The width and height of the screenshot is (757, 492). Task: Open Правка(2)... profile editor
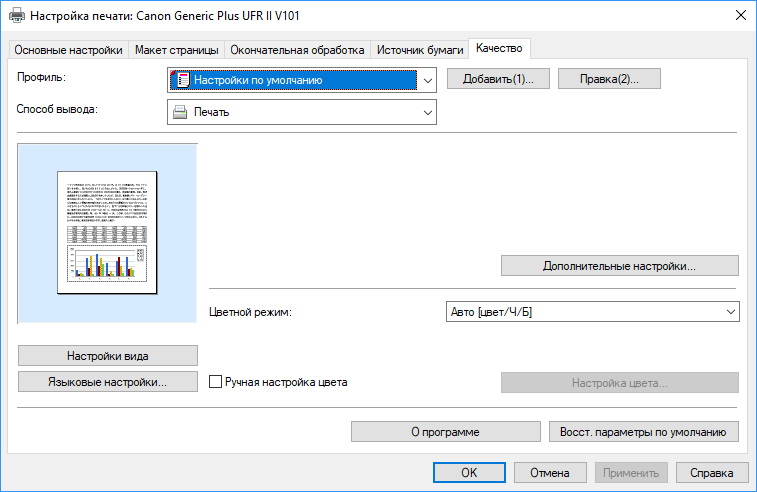coord(609,79)
